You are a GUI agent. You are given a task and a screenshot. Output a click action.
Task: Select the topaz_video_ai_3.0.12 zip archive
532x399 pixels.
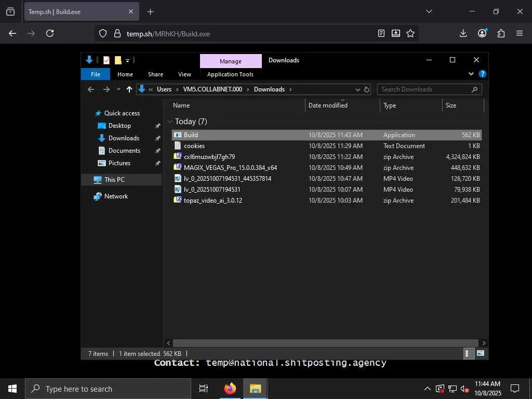pyautogui.click(x=326, y=200)
